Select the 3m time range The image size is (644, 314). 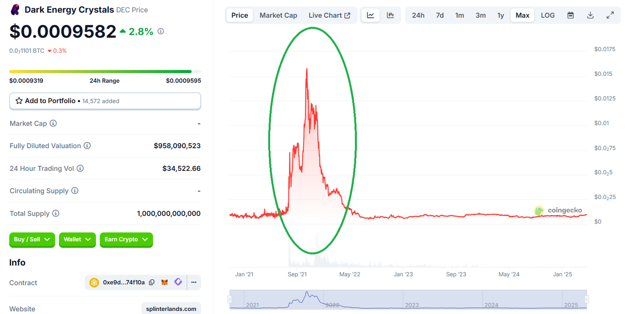(481, 15)
